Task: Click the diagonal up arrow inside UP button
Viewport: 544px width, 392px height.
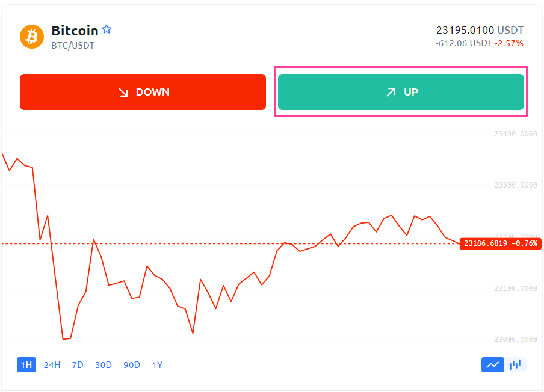Action: pyautogui.click(x=392, y=91)
